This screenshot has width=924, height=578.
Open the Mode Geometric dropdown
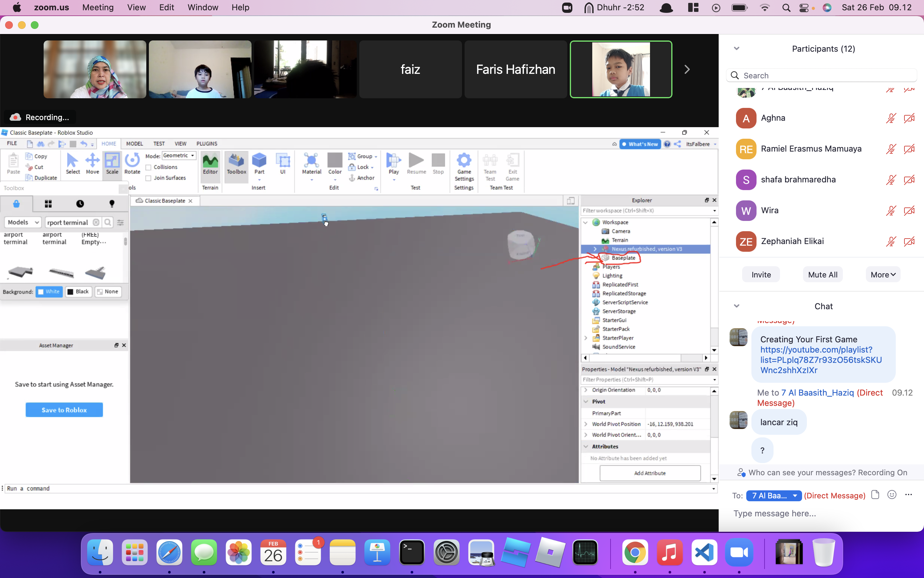179,156
